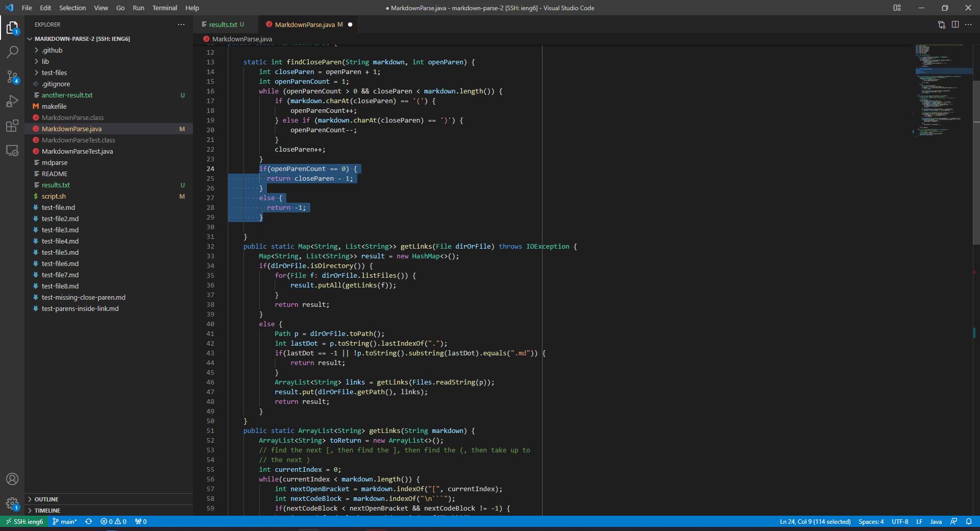980x531 pixels.
Task: Open Run and Debug view
Action: pos(12,101)
